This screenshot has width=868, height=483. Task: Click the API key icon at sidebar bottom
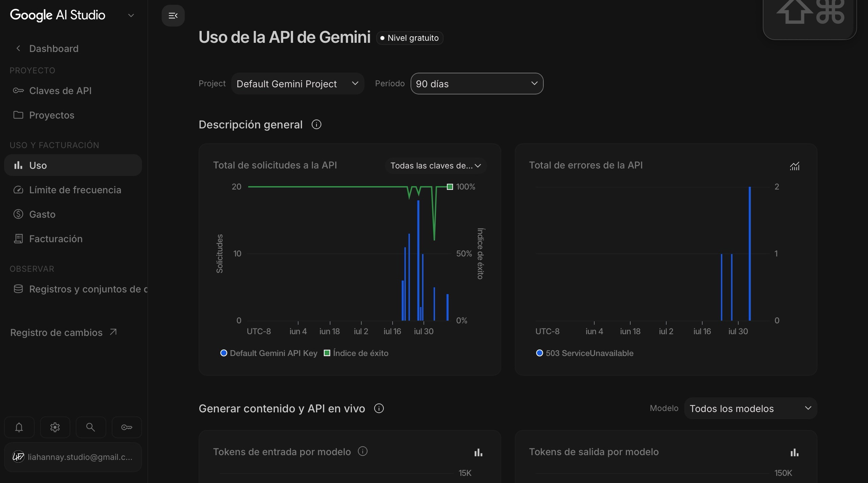(127, 427)
